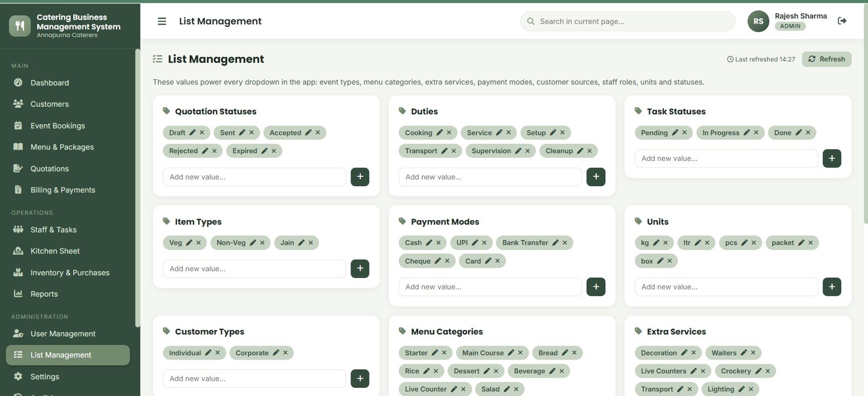
Task: Click Add new value field under Duties
Action: click(490, 177)
